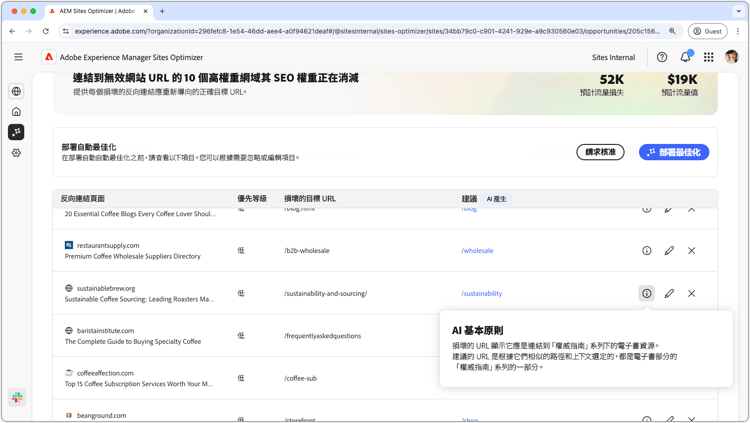Select coffeeaffection.com domain text

(105, 373)
